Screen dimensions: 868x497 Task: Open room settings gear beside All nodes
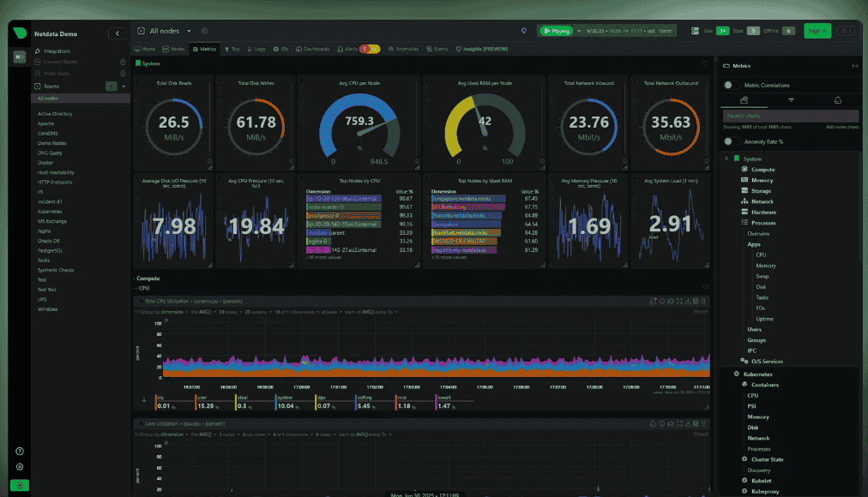pos(205,31)
